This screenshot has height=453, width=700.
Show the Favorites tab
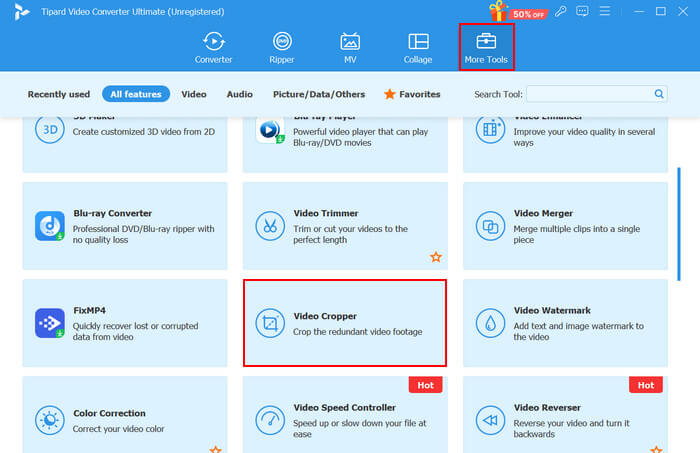pos(412,94)
